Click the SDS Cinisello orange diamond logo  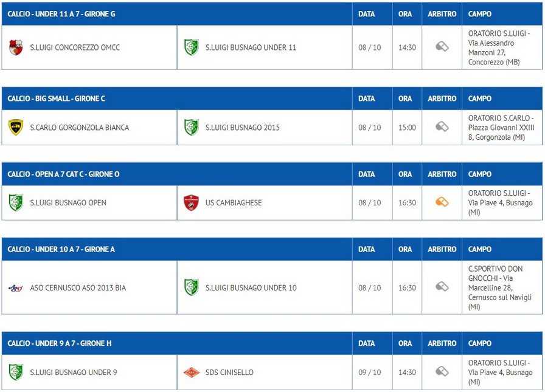pyautogui.click(x=191, y=373)
